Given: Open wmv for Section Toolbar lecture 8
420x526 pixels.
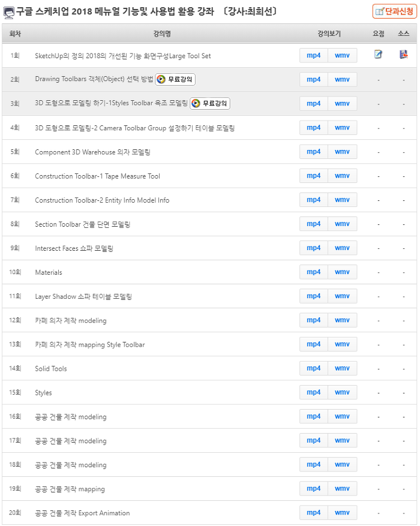Looking at the screenshot, I should coord(342,224).
